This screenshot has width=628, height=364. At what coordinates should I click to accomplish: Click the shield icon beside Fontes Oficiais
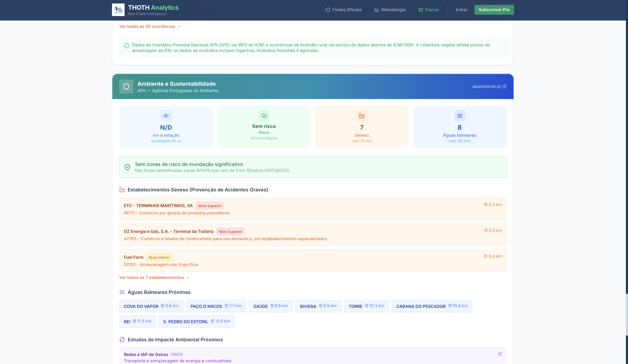[x=328, y=10]
